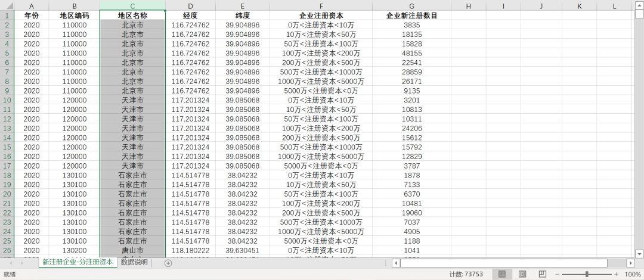
Task: Click 就绪 status indicator
Action: [x=10, y=274]
